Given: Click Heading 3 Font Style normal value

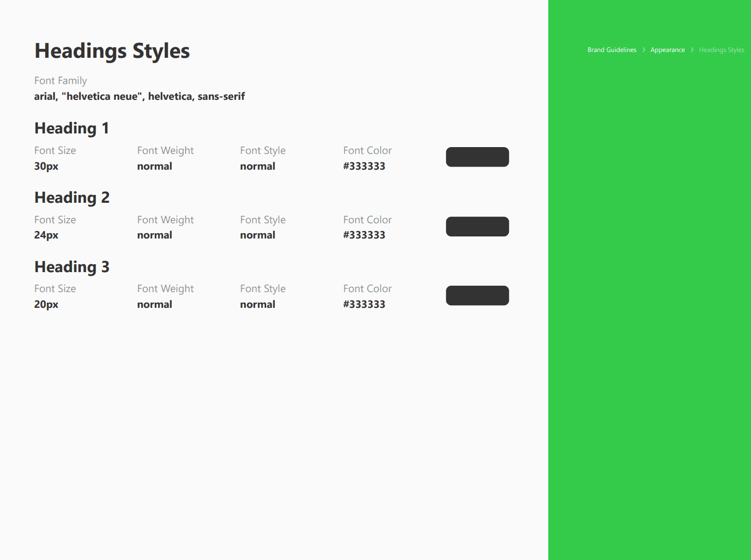Looking at the screenshot, I should click(x=257, y=304).
